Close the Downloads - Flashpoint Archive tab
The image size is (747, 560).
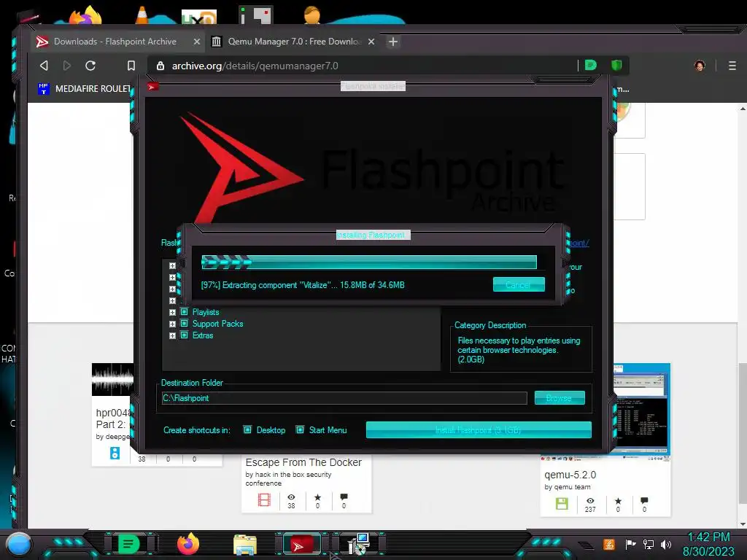click(x=196, y=42)
